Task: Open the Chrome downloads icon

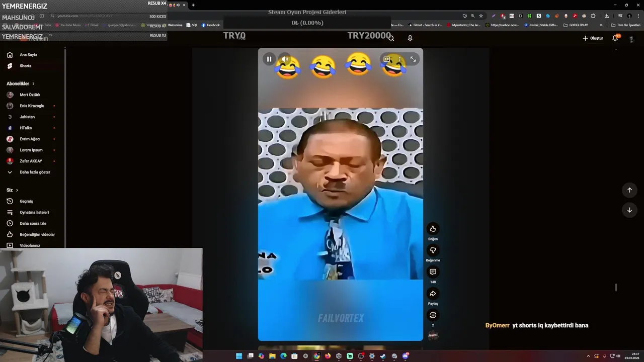Action: click(x=607, y=16)
